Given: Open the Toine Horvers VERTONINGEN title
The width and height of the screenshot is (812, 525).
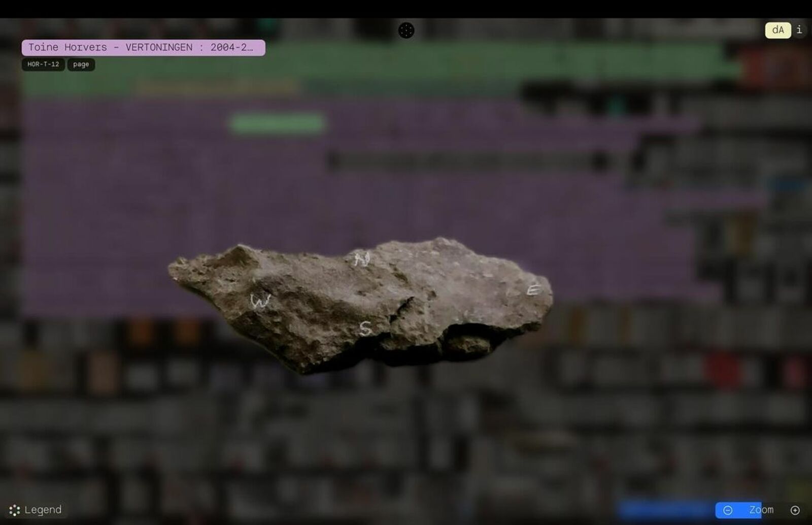Looking at the screenshot, I should point(143,48).
